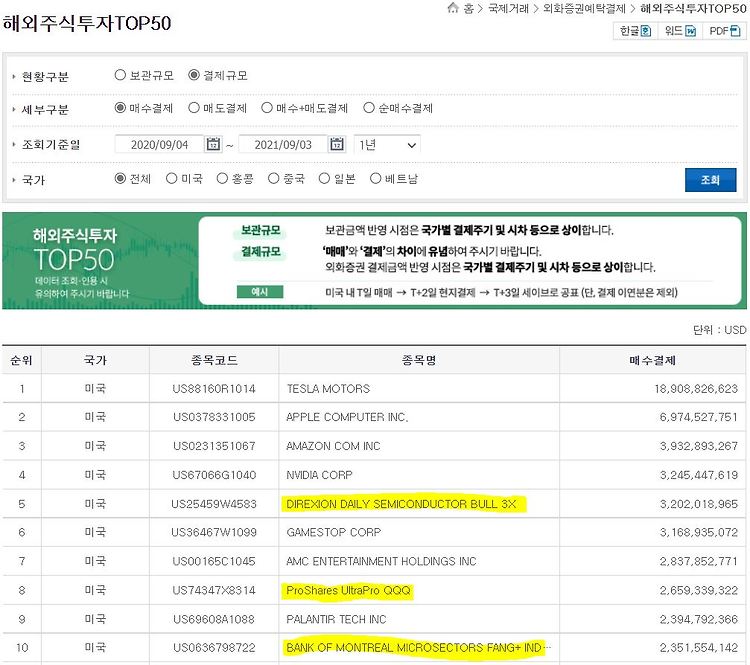
Task: Click code US67066G1040
Action: click(214, 475)
